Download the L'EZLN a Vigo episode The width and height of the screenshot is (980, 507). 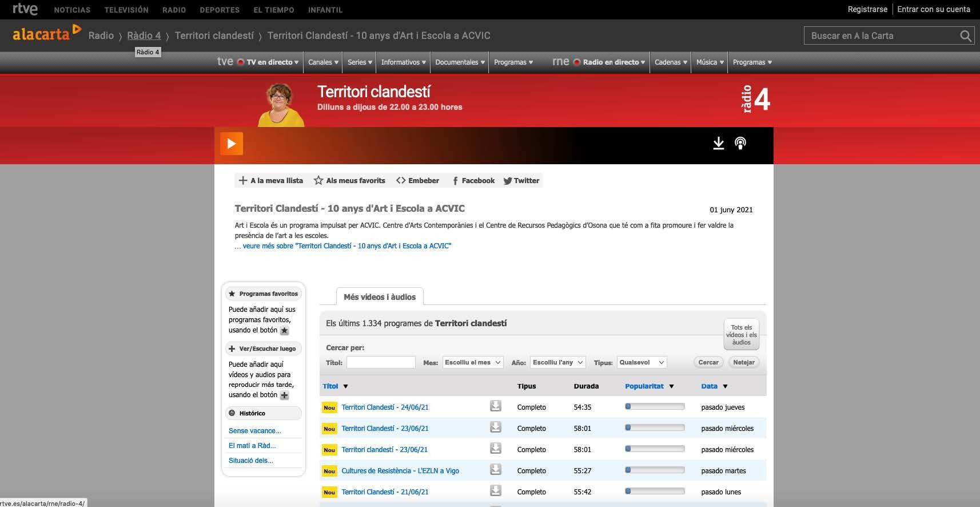coord(496,470)
